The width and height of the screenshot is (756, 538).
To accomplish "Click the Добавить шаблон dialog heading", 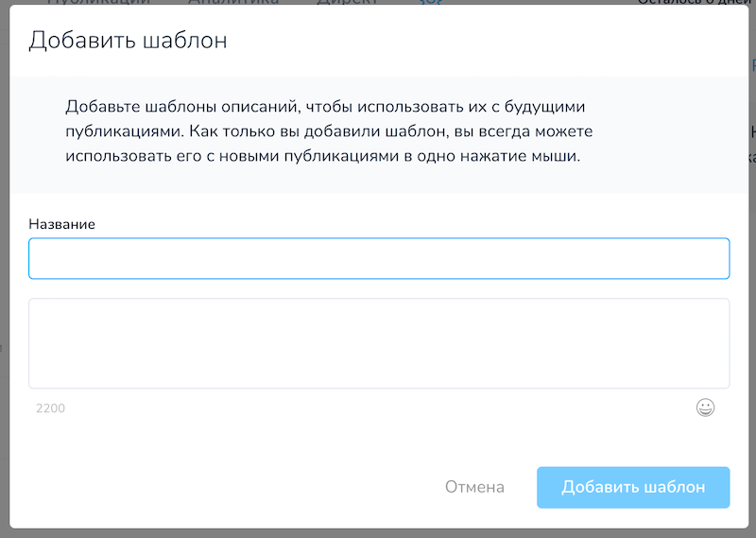I will 128,41.
